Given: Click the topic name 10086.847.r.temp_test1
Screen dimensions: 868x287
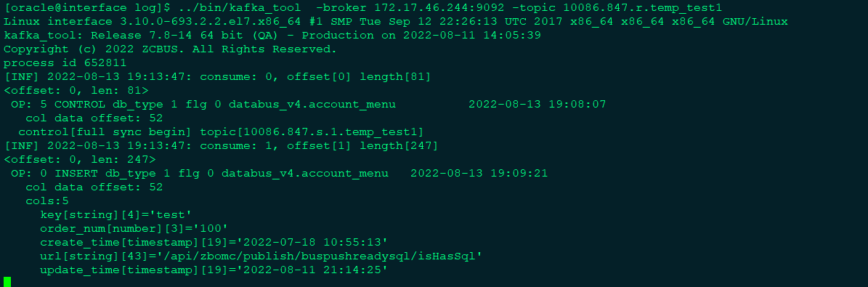Looking at the screenshot, I should pyautogui.click(x=643, y=8).
